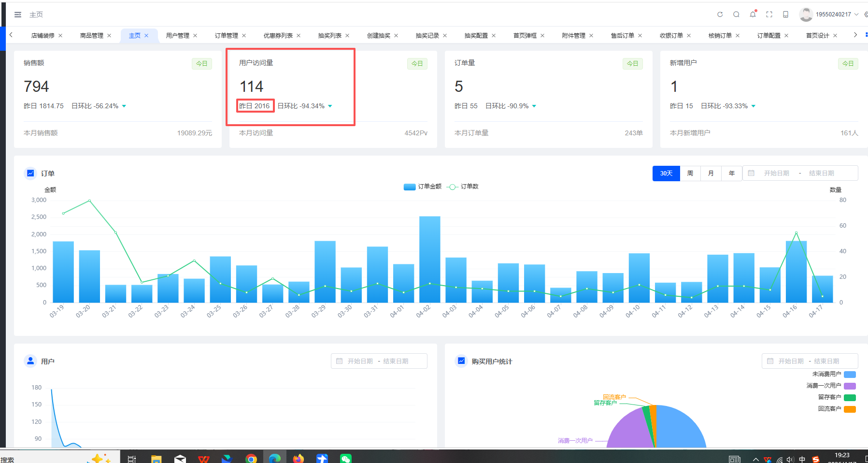
Task: Expand the 19550240217 account dropdown
Action: (x=833, y=14)
